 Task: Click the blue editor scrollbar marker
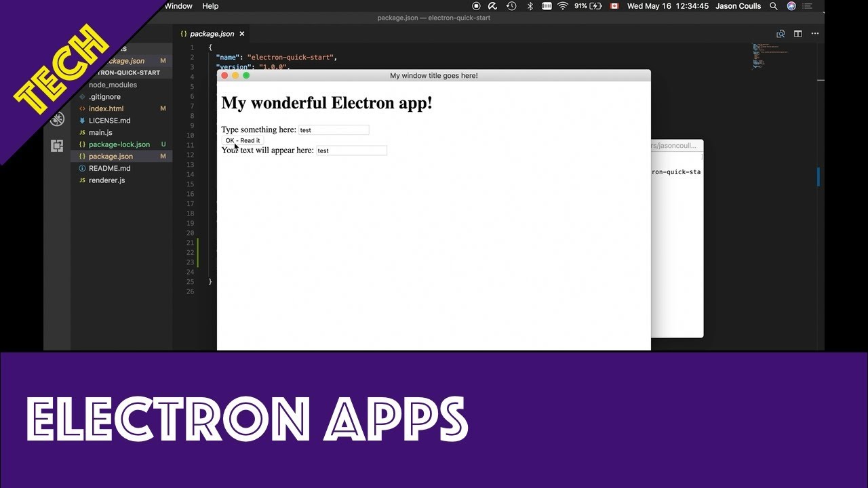pyautogui.click(x=818, y=177)
